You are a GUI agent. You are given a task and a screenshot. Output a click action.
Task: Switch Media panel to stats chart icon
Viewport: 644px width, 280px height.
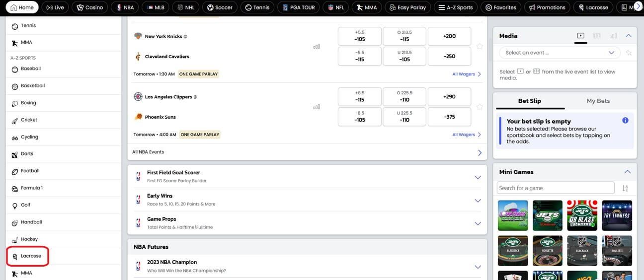click(613, 36)
